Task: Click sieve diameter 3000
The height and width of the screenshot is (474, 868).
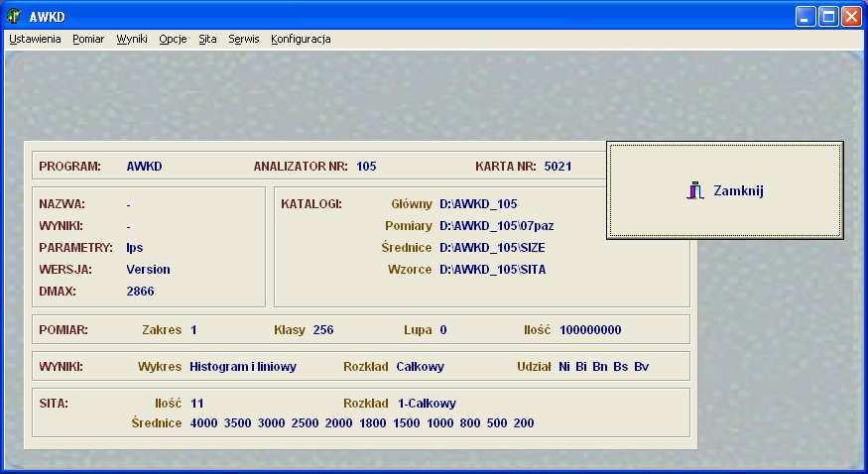Action: (x=271, y=423)
